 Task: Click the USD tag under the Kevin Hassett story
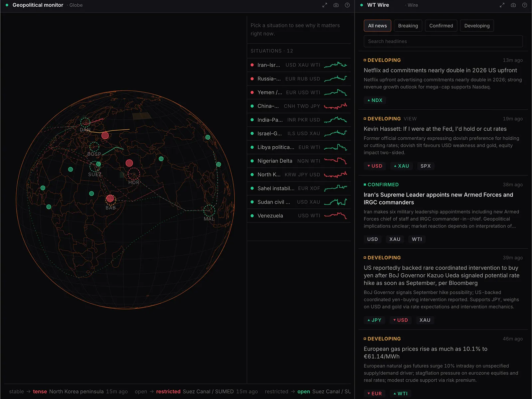(375, 166)
